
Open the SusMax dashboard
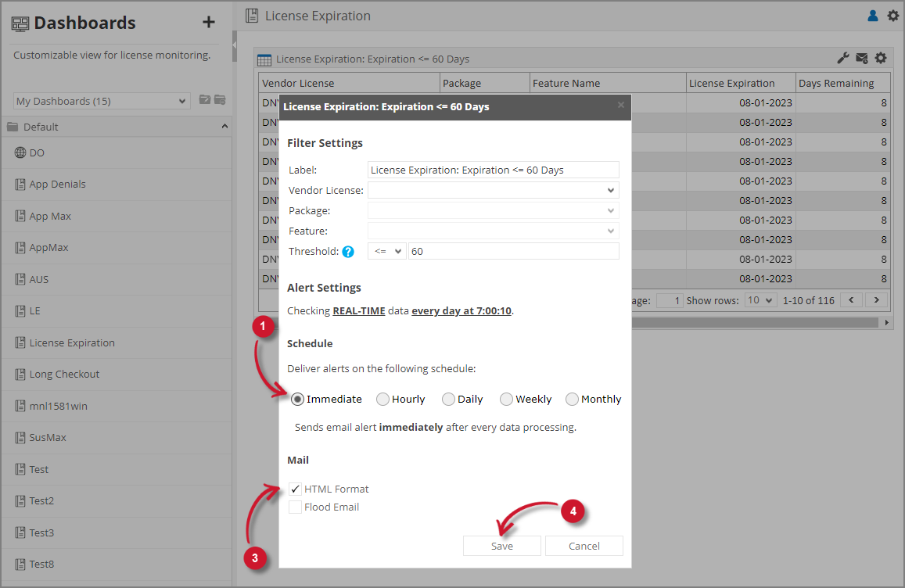tap(117, 438)
